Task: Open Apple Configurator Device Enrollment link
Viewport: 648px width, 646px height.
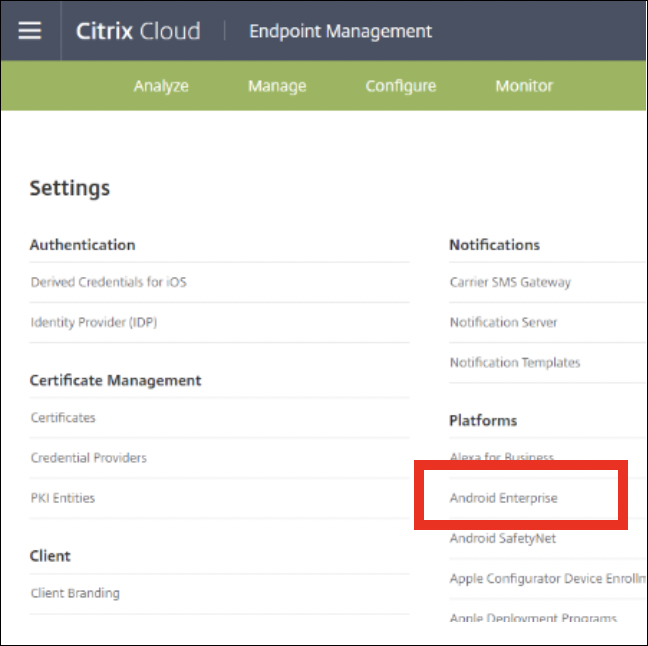Action: pyautogui.click(x=548, y=578)
